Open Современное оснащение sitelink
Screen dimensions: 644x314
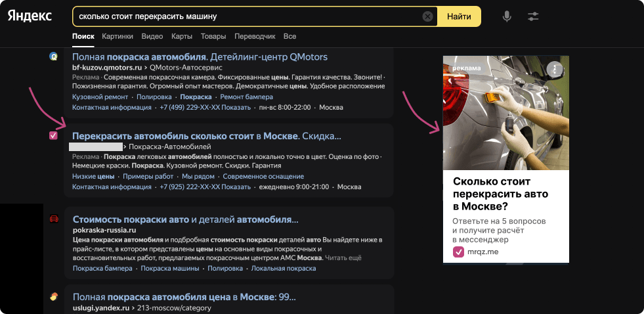[263, 176]
